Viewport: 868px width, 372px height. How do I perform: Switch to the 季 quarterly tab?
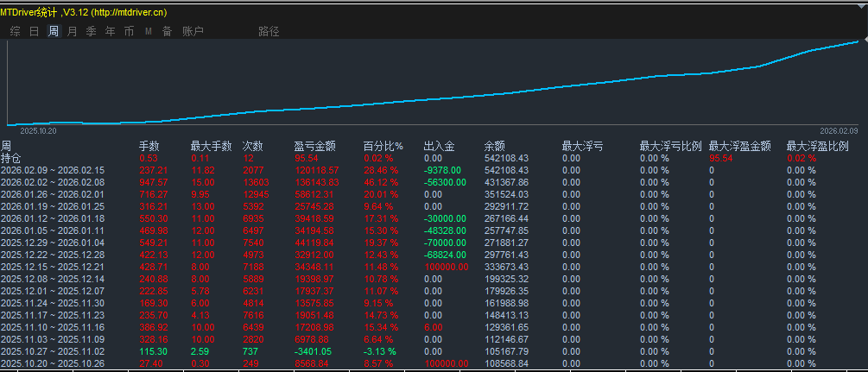pos(92,32)
